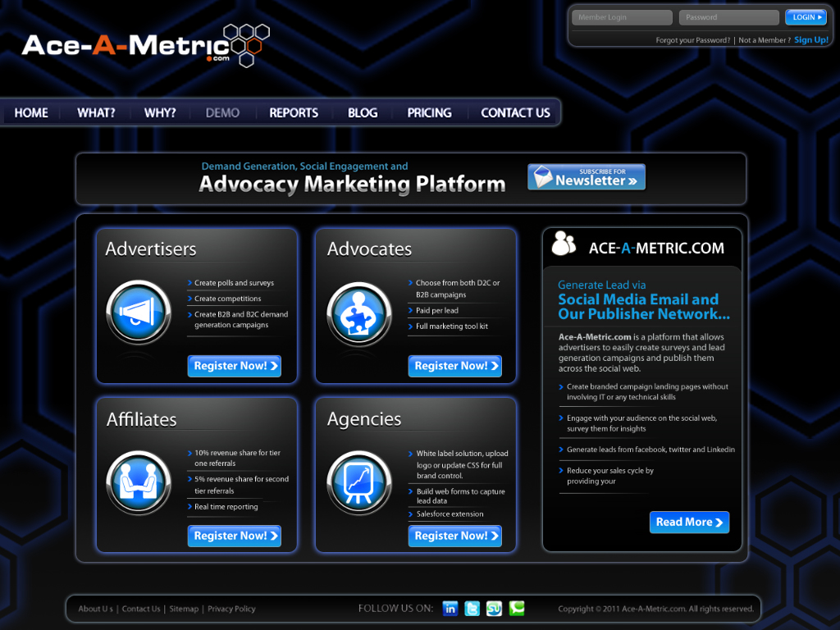Open the DEMO menu item

click(x=222, y=113)
